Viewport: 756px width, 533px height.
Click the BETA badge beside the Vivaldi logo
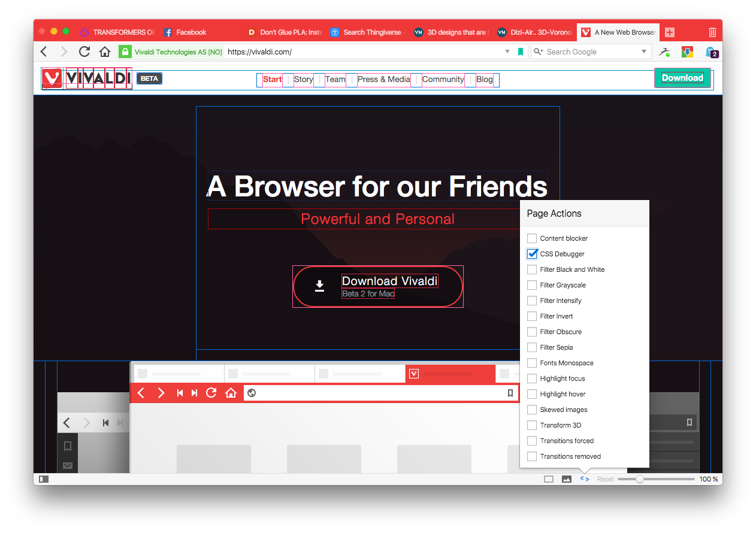click(x=149, y=78)
